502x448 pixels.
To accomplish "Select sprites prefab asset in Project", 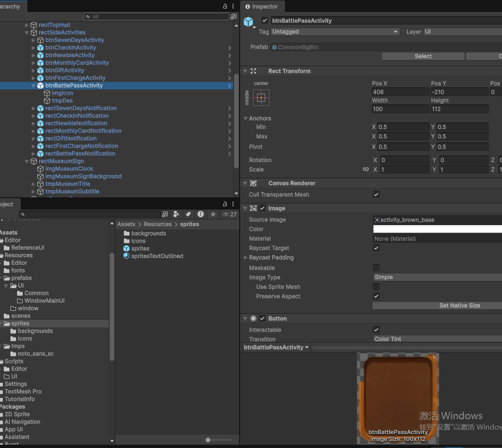I will click(x=137, y=248).
